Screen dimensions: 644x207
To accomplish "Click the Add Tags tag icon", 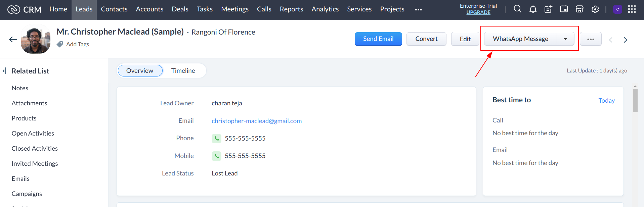I will coord(60,44).
